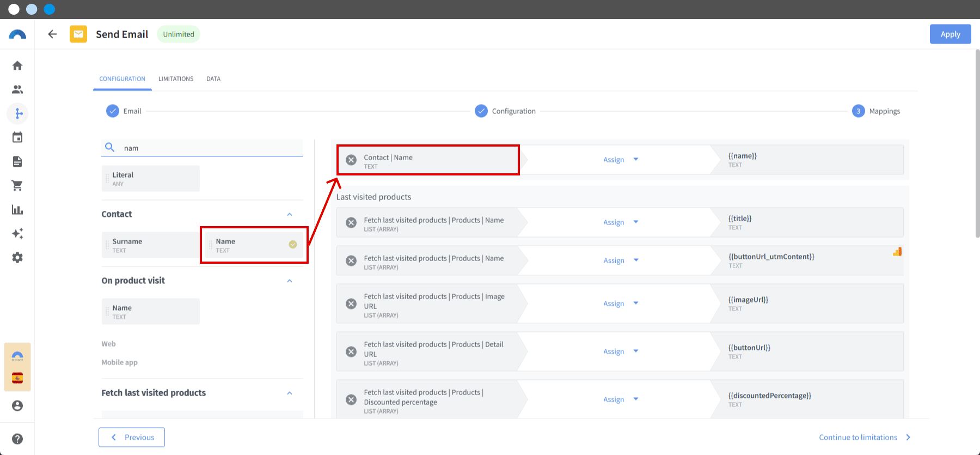Image resolution: width=980 pixels, height=455 pixels.
Task: Collapse the Fetch last visited products section
Action: click(290, 393)
